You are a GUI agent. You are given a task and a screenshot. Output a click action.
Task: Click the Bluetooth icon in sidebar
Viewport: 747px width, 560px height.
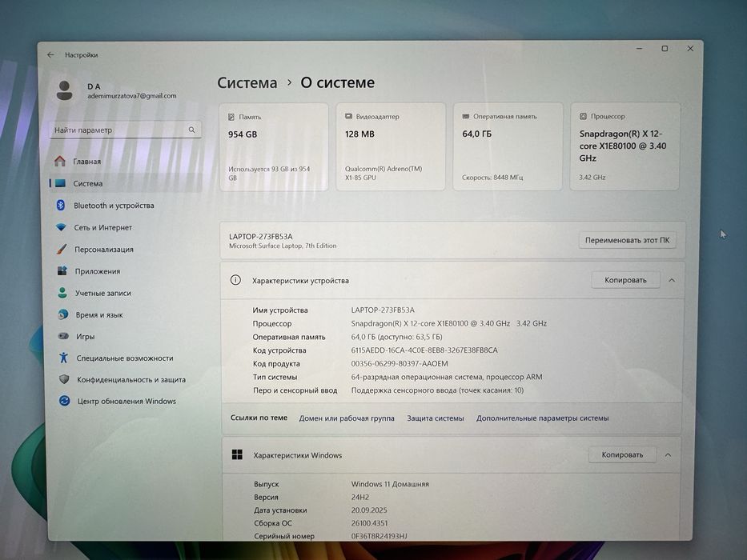[x=61, y=206]
